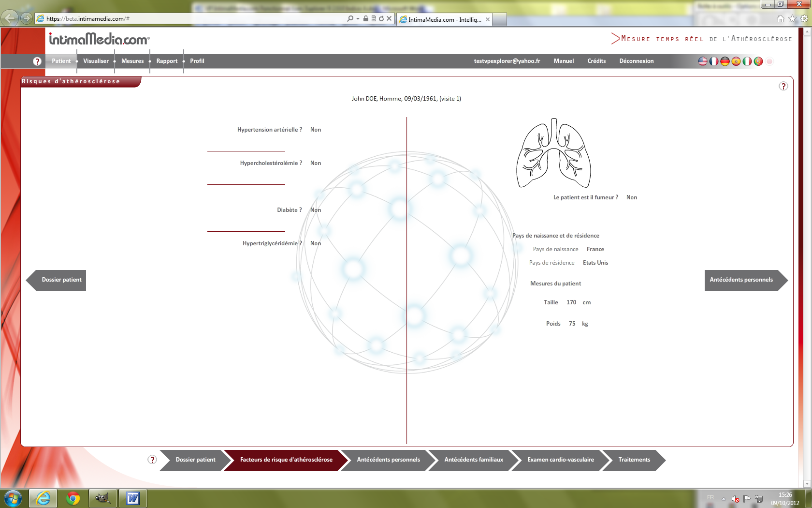
Task: Open the Manuel link
Action: click(564, 61)
